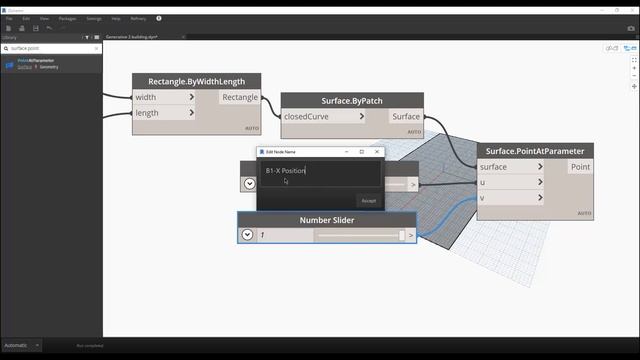The image size is (640, 360).
Task: Maximize the Edit Node Name dialog
Action: coord(362,152)
